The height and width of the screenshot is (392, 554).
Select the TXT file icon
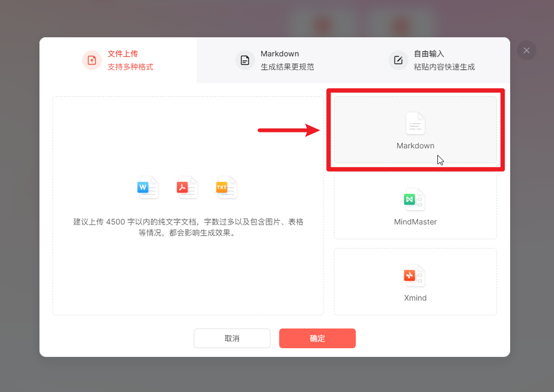click(226, 187)
